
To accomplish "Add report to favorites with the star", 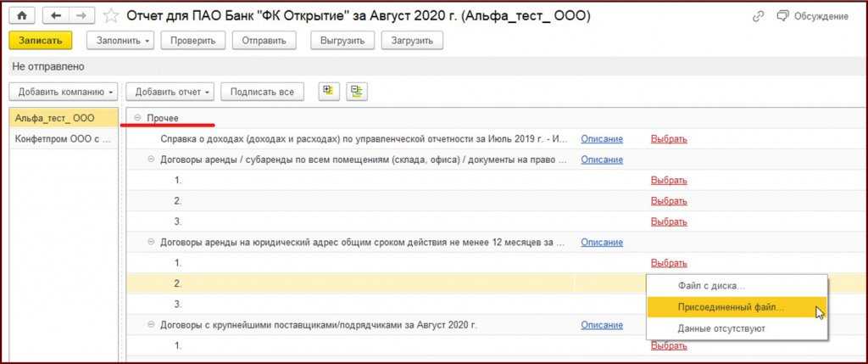I will [111, 16].
